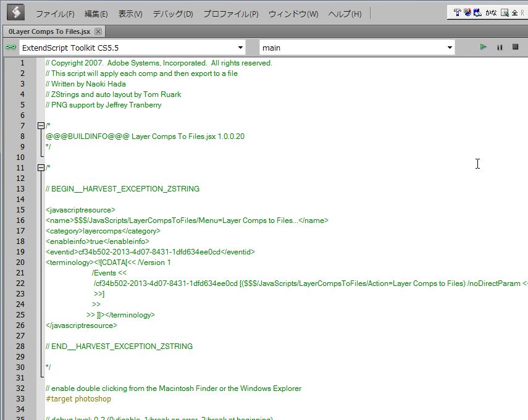
Task: Click the @@@BUILDINFO@@@ line
Action: tap(145, 136)
